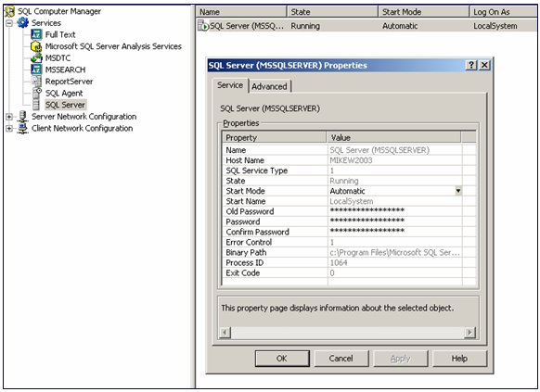Select the MSSEARCH tree item
Image resolution: width=540 pixels, height=392 pixels.
pos(66,70)
